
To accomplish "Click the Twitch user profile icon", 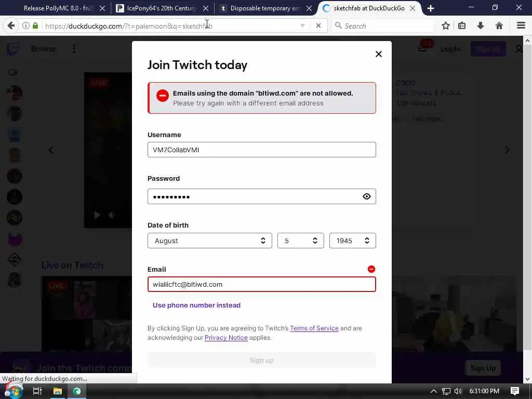I will (x=518, y=49).
